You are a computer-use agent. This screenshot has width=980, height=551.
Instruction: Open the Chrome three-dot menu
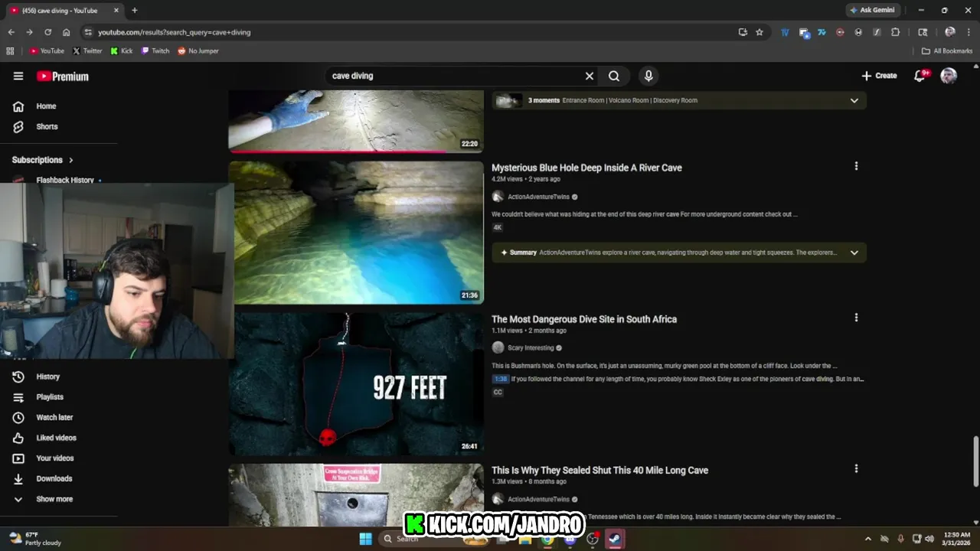click(968, 32)
